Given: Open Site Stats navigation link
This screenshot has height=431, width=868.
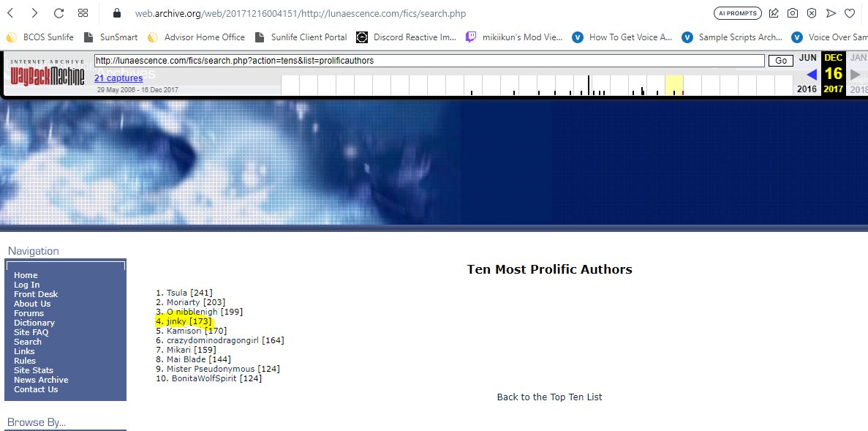Looking at the screenshot, I should [34, 370].
